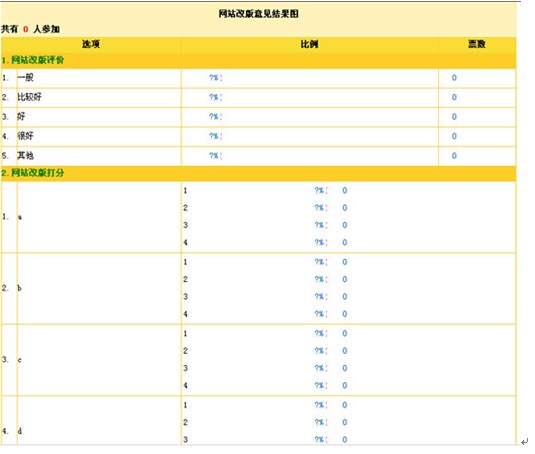Click the vote count for item b score 4
Screen dimensions: 535x454
345,314
